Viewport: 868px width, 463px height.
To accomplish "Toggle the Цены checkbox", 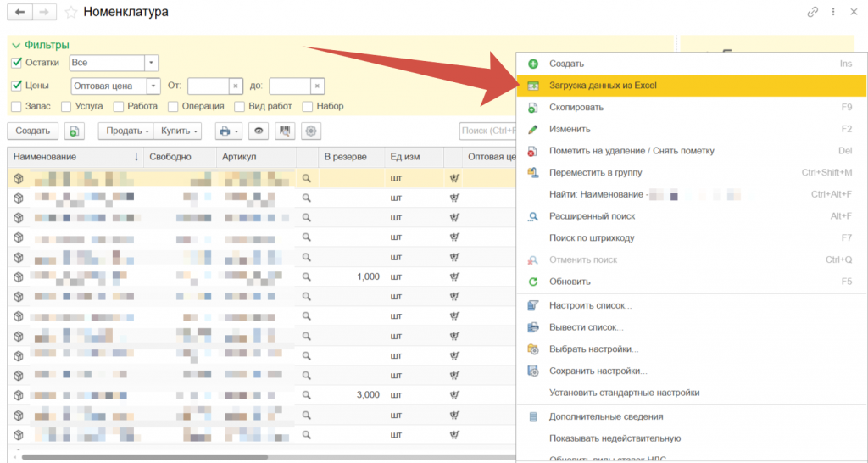I will click(x=16, y=86).
